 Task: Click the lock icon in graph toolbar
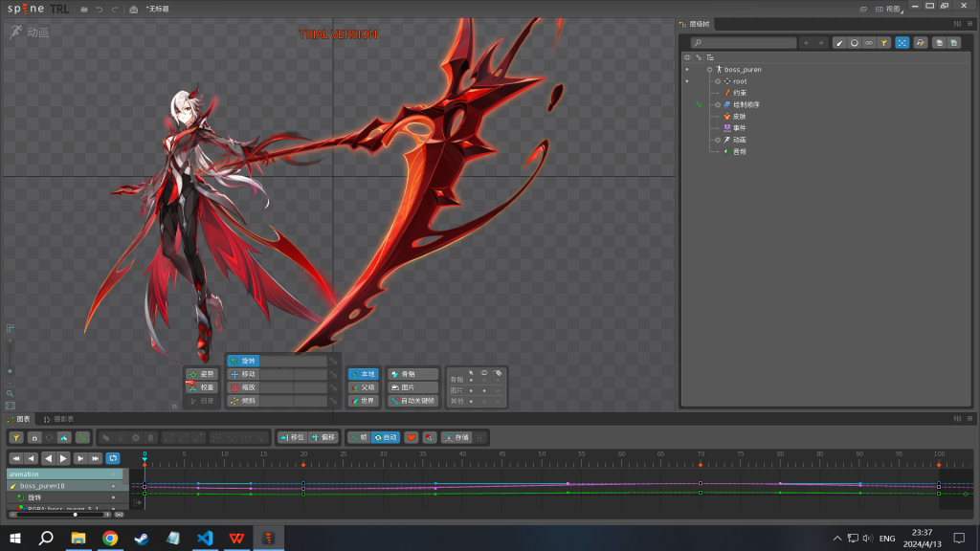(34, 438)
